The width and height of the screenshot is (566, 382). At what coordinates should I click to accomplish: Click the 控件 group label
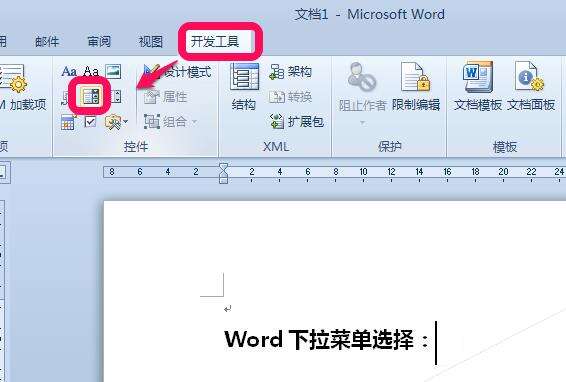pyautogui.click(x=136, y=147)
